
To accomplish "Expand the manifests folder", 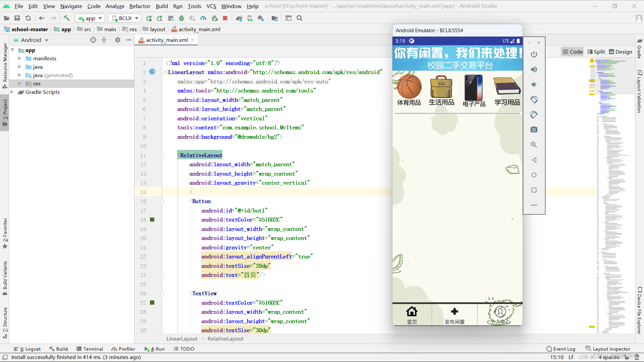I will point(20,58).
